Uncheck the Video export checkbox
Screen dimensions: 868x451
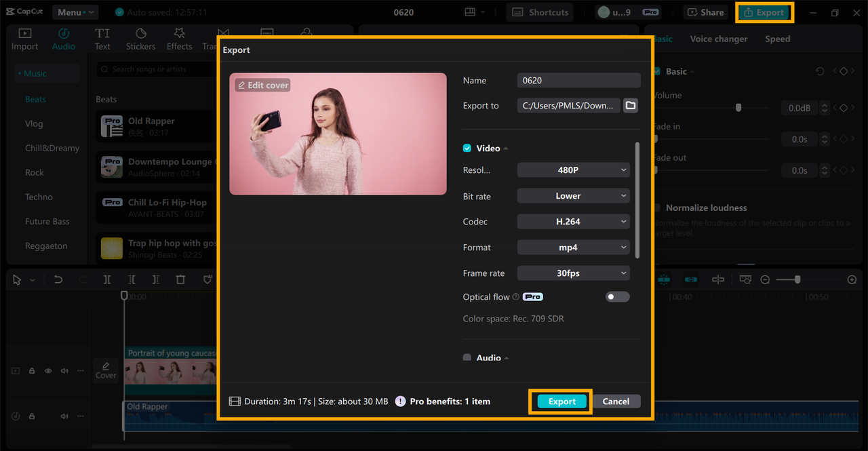[467, 148]
